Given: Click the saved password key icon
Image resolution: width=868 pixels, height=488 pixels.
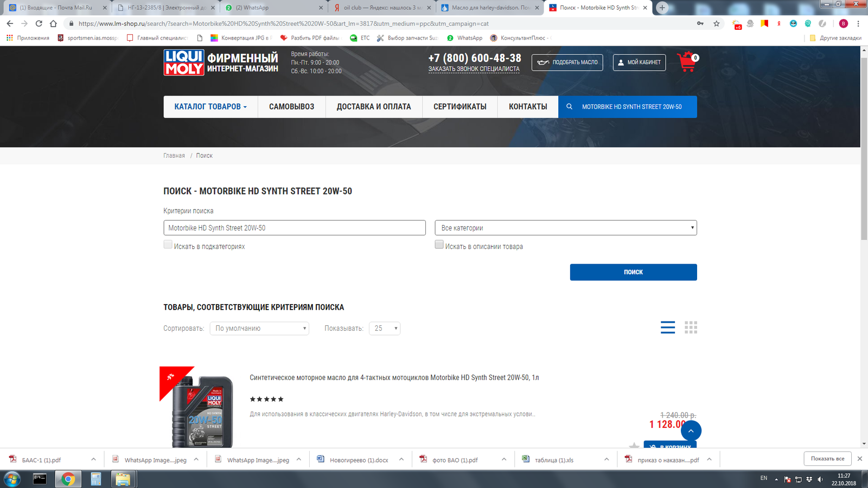Looking at the screenshot, I should click(700, 23).
